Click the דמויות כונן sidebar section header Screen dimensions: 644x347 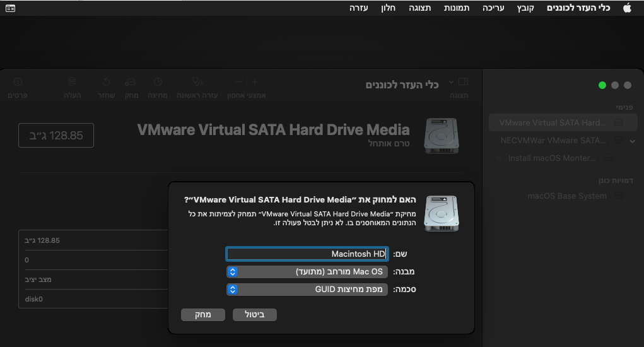coord(616,180)
